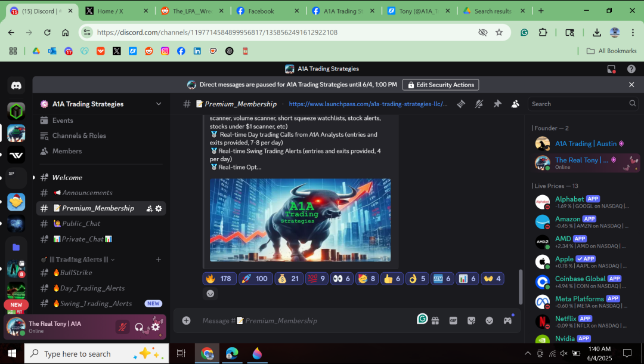Viewport: 644px width, 364px height.
Task: Toggle the thumbs up reaction with 6
Action: (x=392, y=279)
